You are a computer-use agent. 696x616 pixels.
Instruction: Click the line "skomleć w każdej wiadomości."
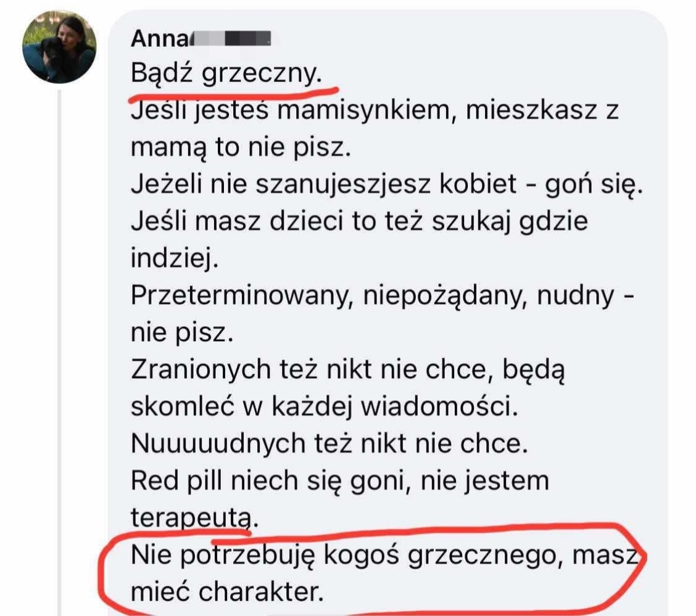(324, 406)
